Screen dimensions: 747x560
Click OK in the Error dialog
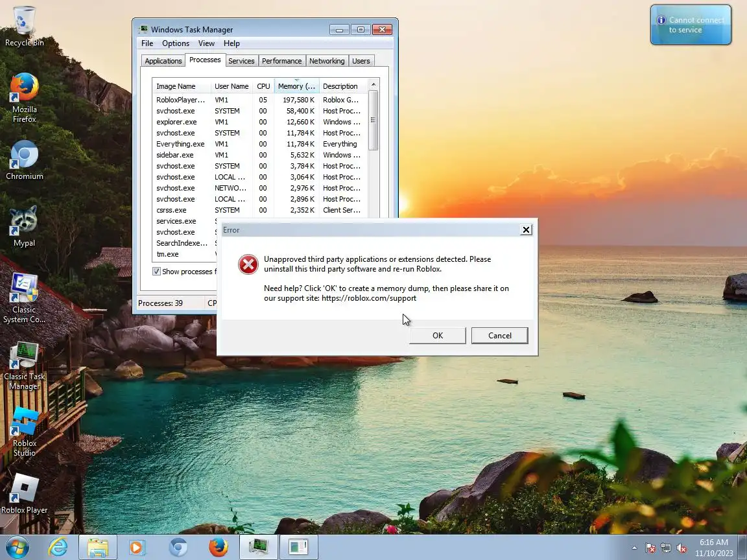437,335
